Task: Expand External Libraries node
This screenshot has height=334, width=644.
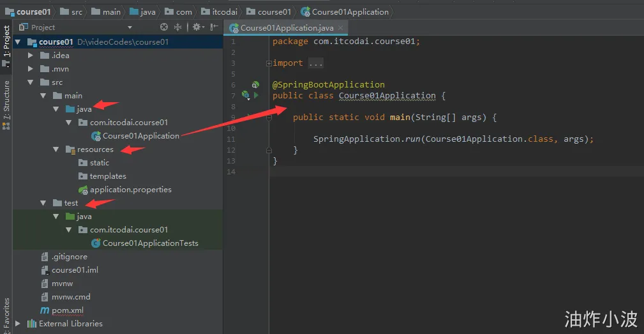Action: point(18,324)
